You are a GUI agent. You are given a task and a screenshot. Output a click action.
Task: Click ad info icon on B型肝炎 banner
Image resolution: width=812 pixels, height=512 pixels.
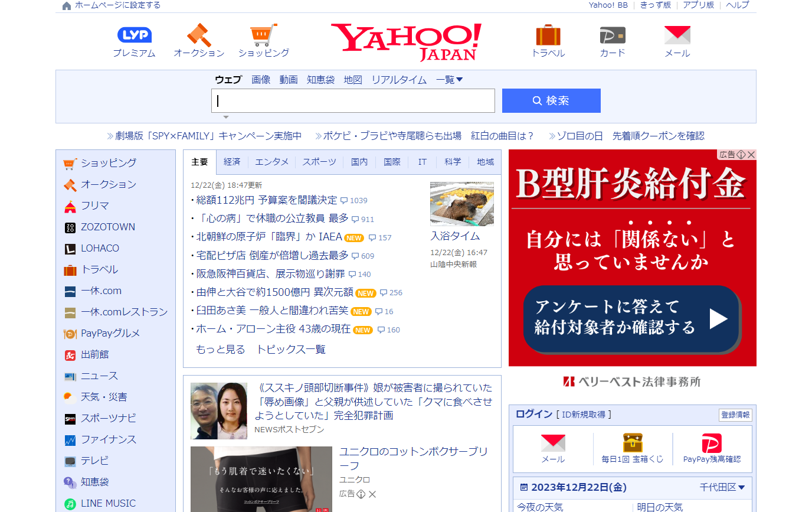(x=741, y=154)
